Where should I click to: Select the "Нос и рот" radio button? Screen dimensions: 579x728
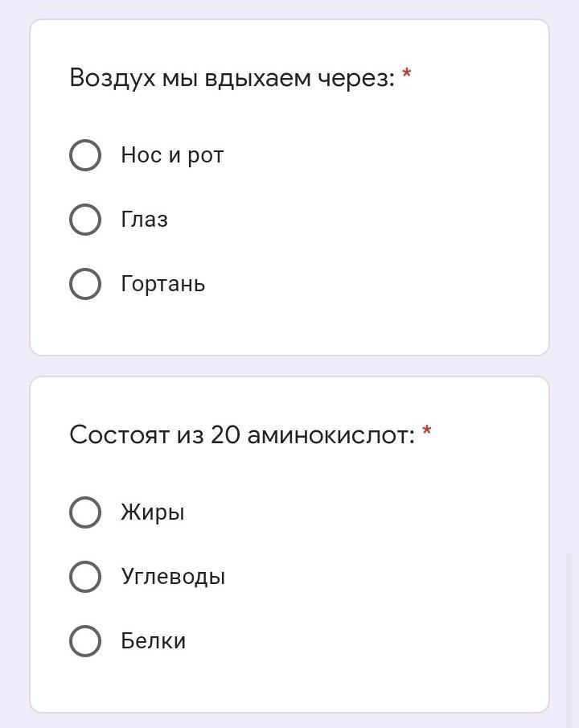tap(85, 155)
